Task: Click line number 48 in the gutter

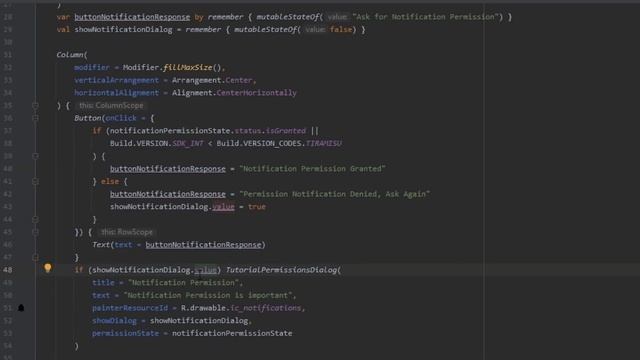Action: (8, 270)
